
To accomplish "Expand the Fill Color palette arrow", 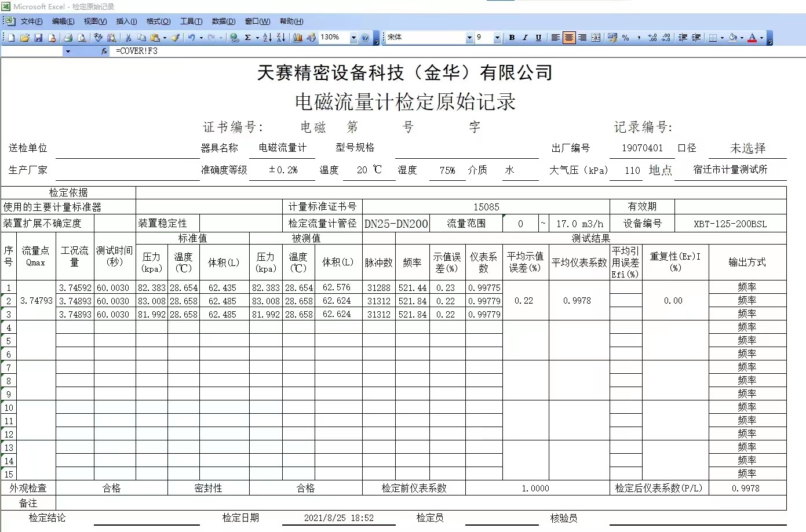I will (x=742, y=38).
